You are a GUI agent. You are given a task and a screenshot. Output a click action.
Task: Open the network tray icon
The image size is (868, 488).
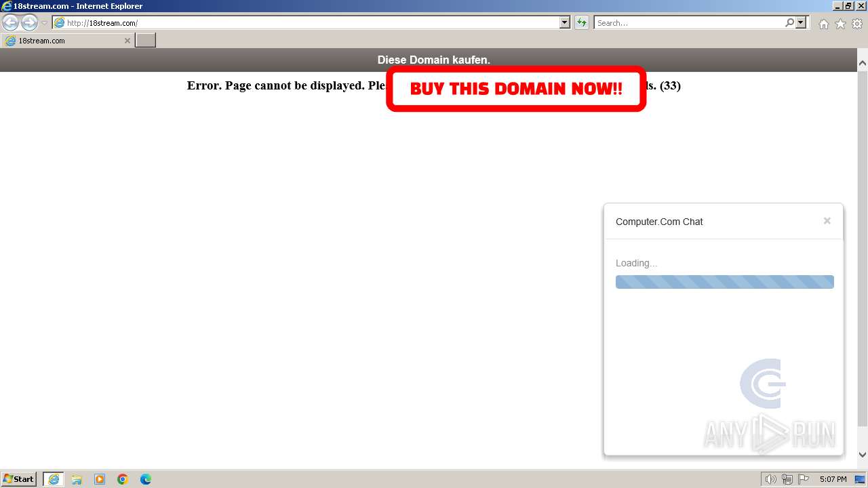pos(787,479)
